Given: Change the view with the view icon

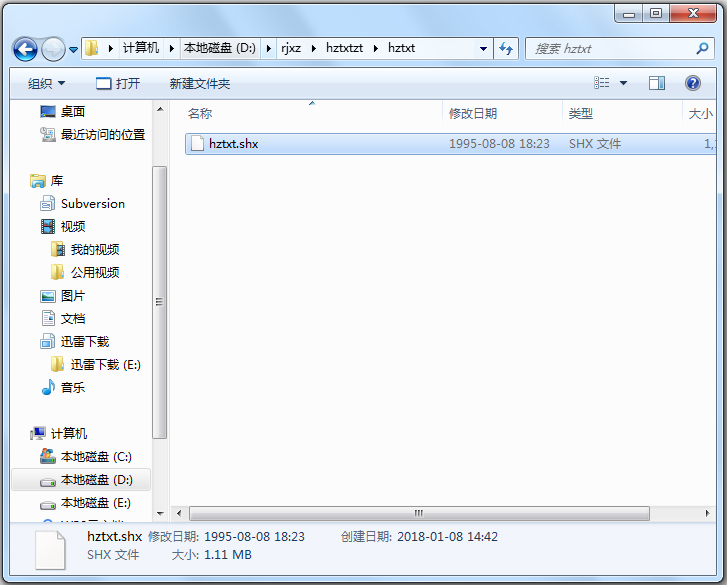Looking at the screenshot, I should (x=601, y=83).
